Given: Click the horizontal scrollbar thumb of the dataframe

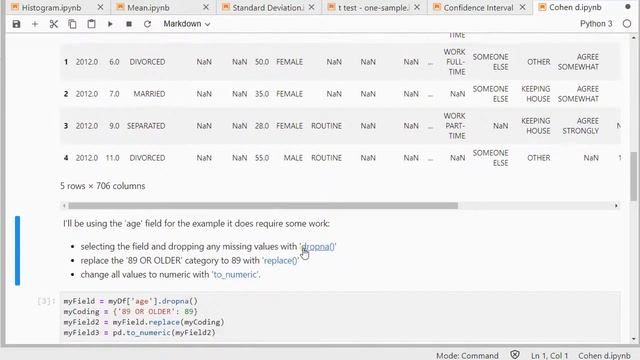Looking at the screenshot, I should coord(263,206).
